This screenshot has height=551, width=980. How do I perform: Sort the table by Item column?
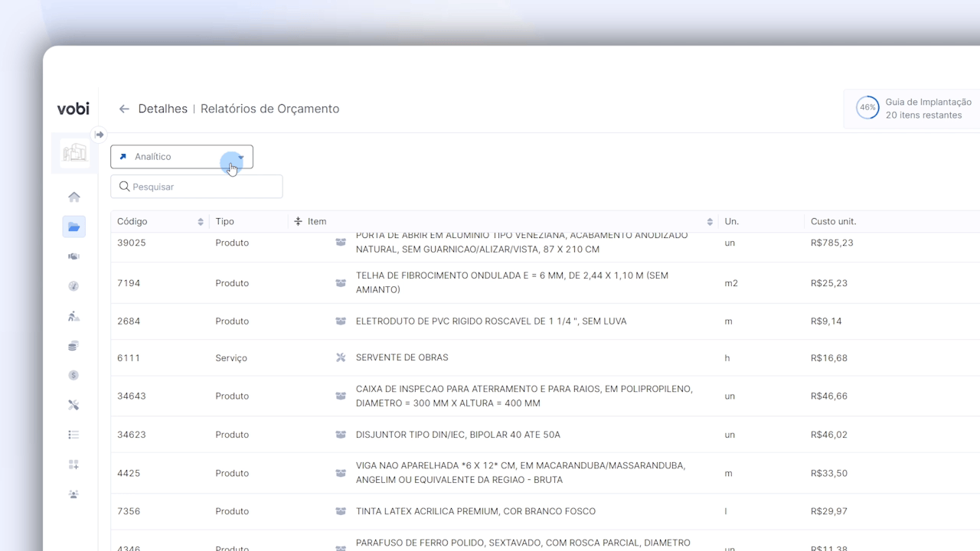tap(710, 222)
